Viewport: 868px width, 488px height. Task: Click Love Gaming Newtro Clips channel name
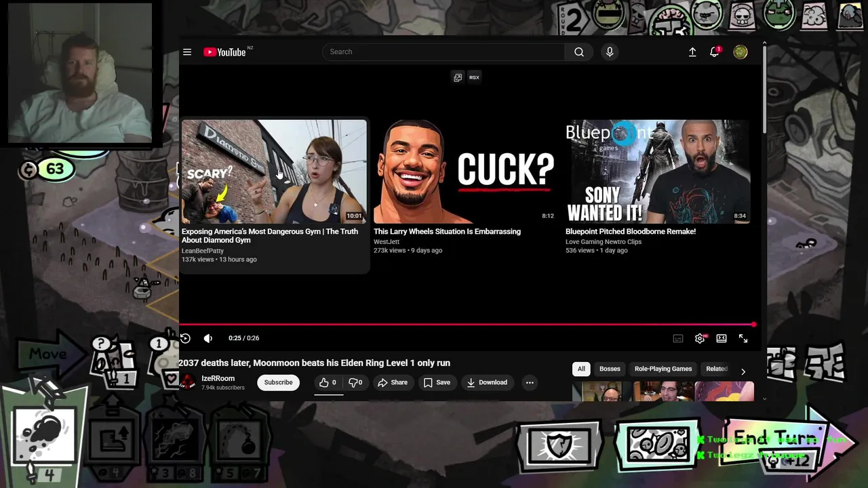point(604,241)
